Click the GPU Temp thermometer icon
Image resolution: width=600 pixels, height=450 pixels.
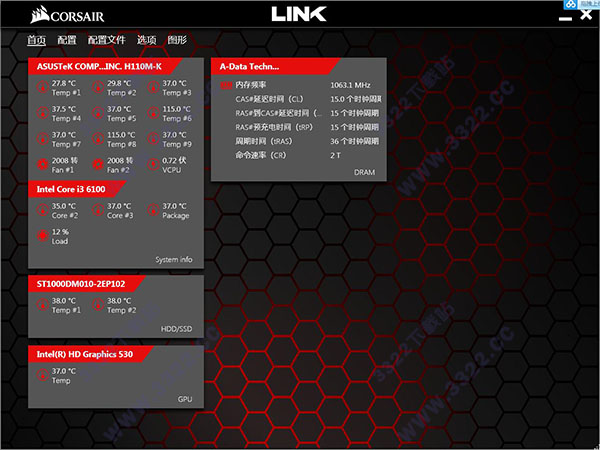point(42,375)
